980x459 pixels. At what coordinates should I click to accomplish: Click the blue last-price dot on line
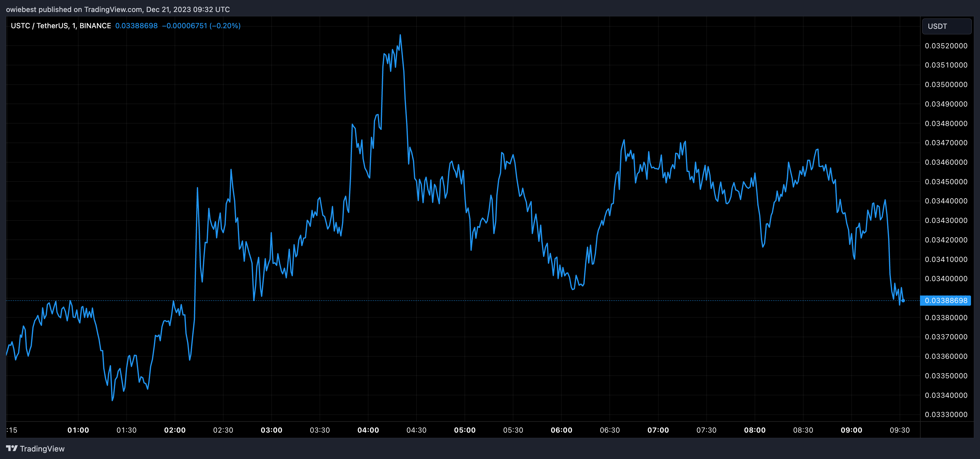pyautogui.click(x=903, y=300)
